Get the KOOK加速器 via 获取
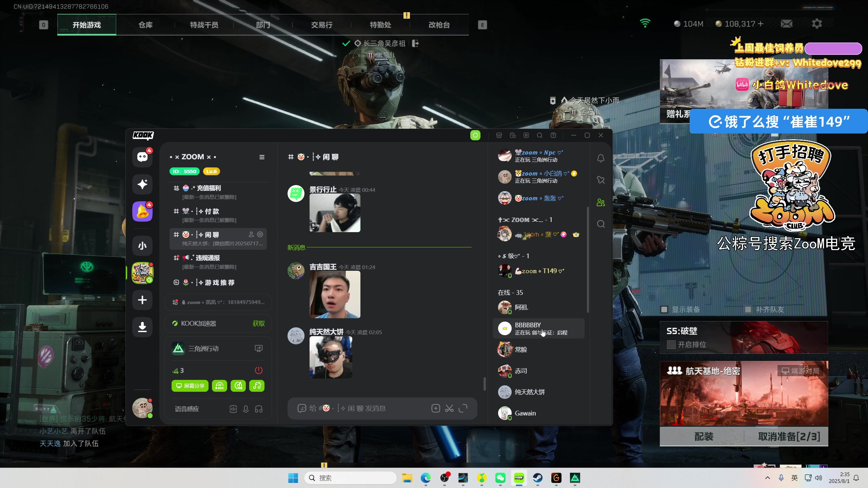Viewport: 868px width, 488px height. (x=259, y=324)
